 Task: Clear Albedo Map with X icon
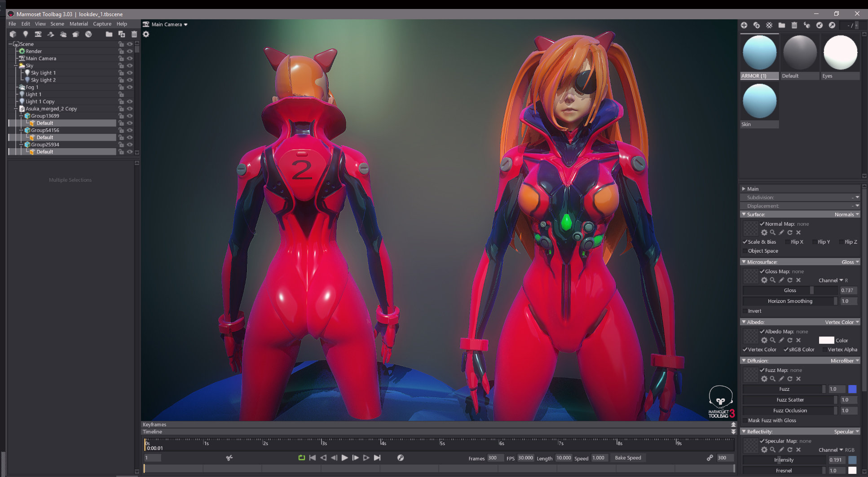coord(798,340)
